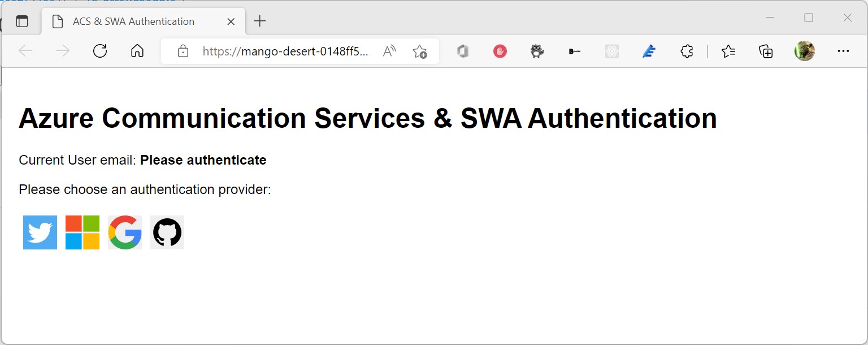This screenshot has width=868, height=345.
Task: Open the Favorites list
Action: [x=728, y=51]
